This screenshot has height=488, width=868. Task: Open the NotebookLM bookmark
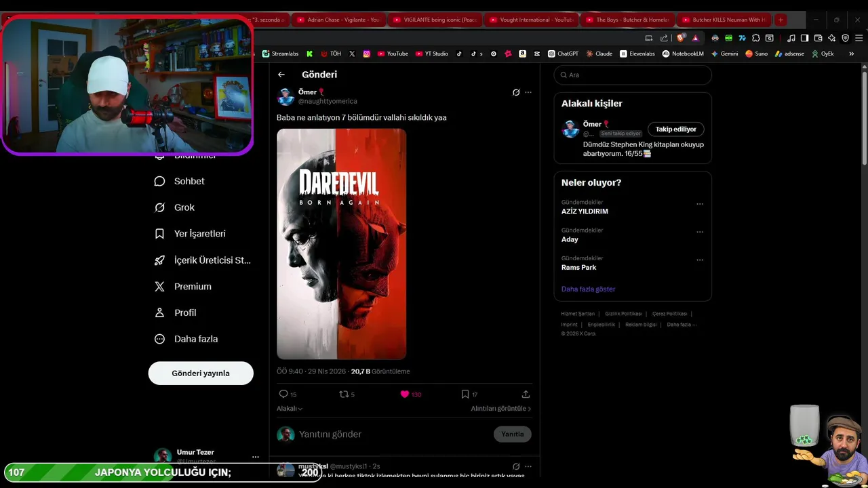click(x=683, y=54)
